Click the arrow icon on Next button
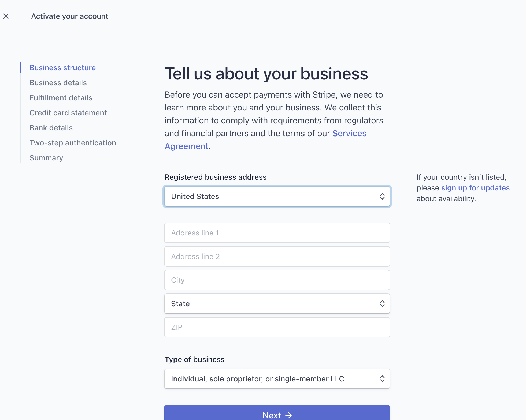Screen dimensions: 526x420 288,415
